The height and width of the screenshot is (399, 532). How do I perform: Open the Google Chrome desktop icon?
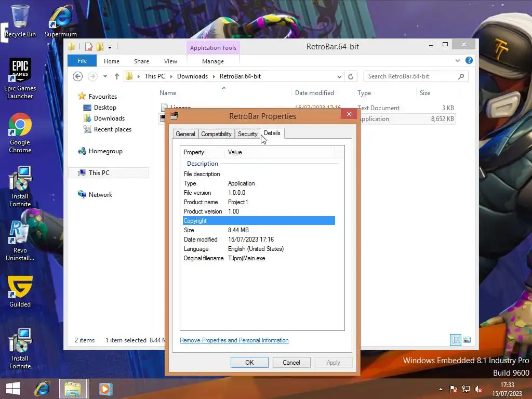click(20, 133)
